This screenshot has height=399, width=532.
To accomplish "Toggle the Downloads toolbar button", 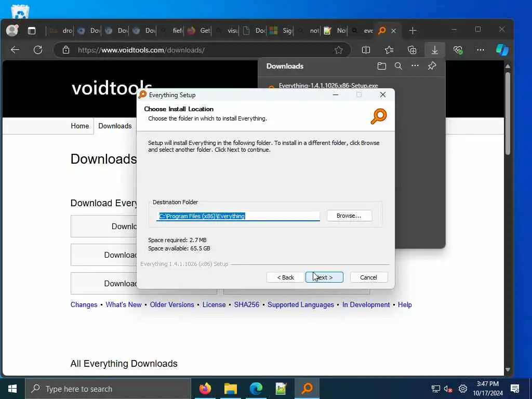I will (435, 50).
